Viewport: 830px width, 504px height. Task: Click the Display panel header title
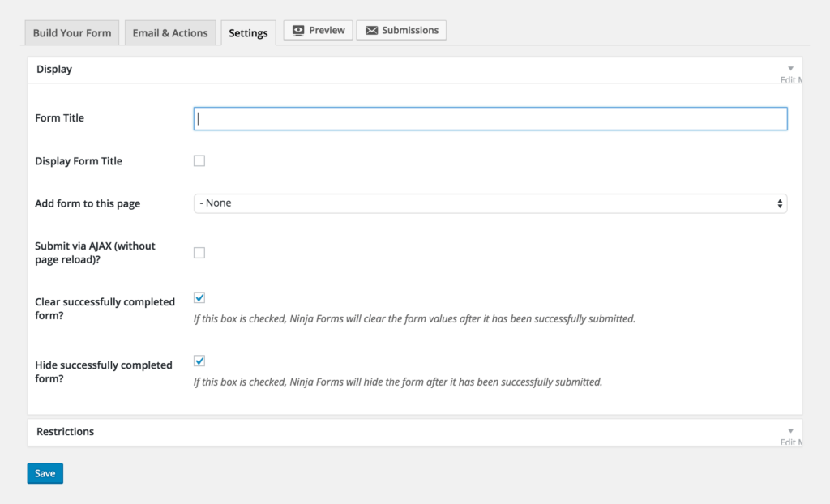54,70
